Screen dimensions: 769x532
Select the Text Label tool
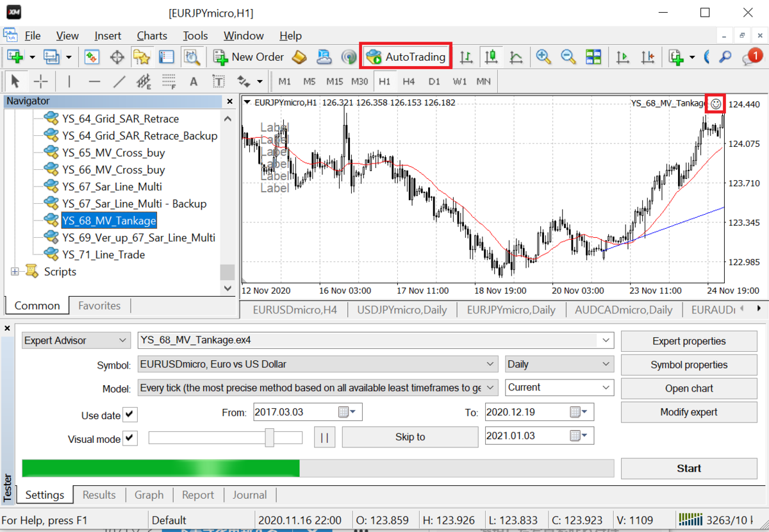click(218, 81)
